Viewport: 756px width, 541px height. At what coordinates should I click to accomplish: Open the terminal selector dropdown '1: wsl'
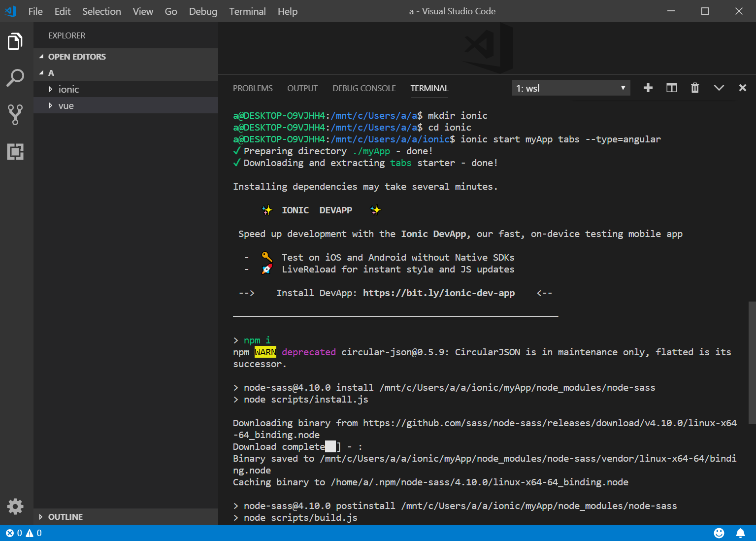tap(571, 88)
